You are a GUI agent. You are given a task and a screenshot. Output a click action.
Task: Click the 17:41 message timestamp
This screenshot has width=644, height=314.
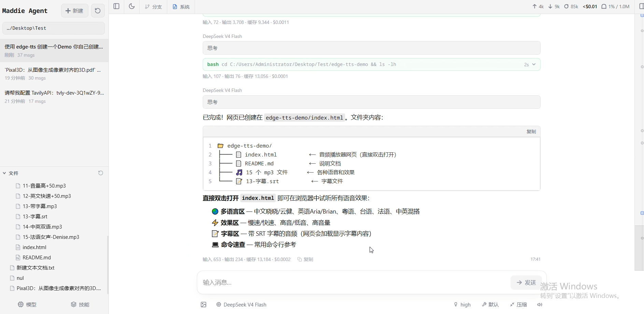tap(535, 259)
